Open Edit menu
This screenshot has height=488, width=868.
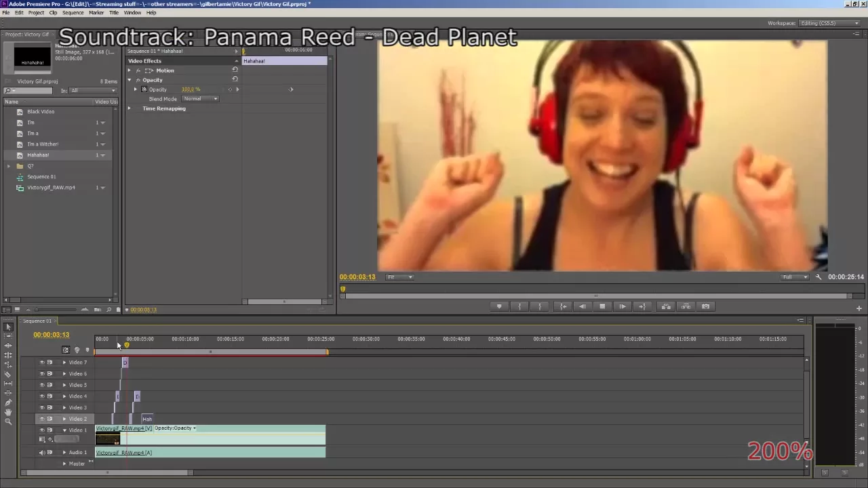[19, 12]
